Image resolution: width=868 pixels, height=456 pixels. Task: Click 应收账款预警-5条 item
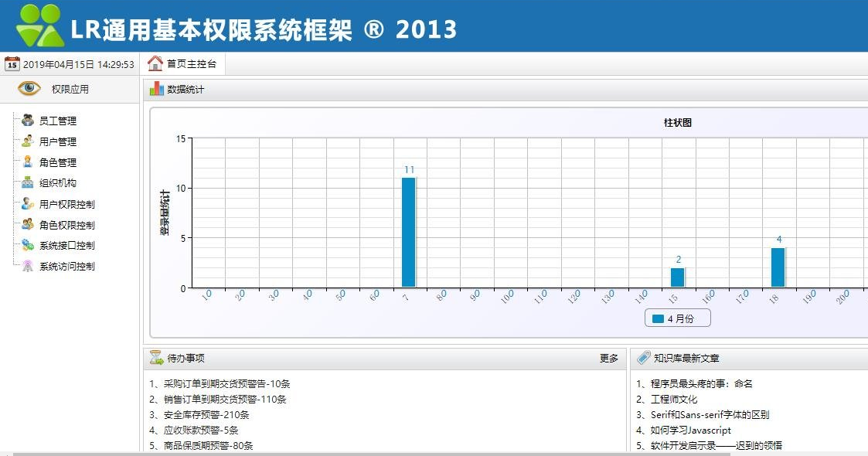click(194, 430)
